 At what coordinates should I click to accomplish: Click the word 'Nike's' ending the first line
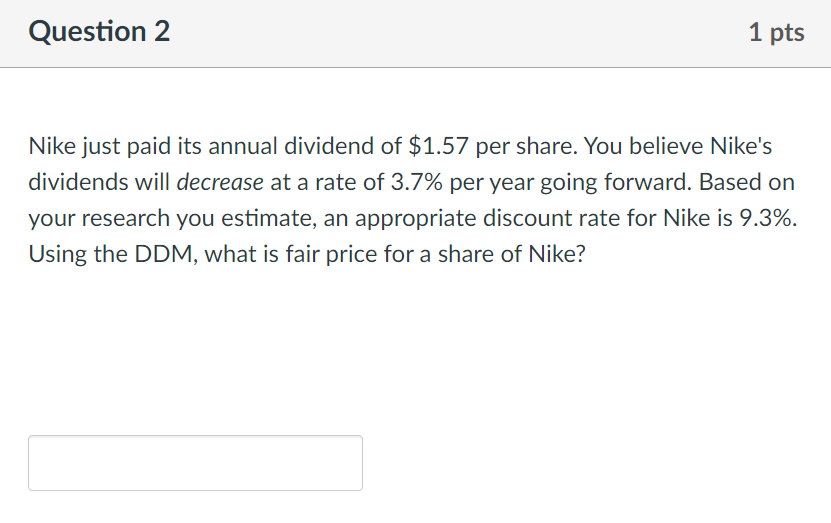pyautogui.click(x=741, y=146)
